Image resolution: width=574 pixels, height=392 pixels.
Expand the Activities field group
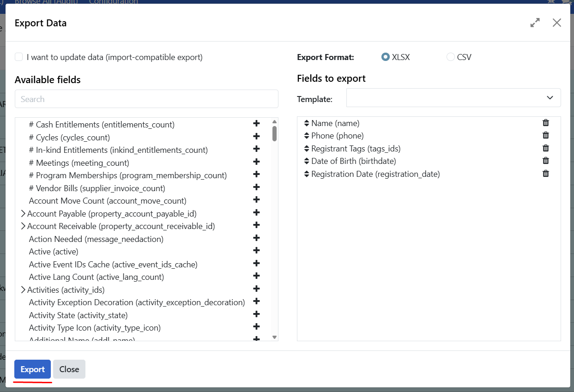(x=23, y=289)
